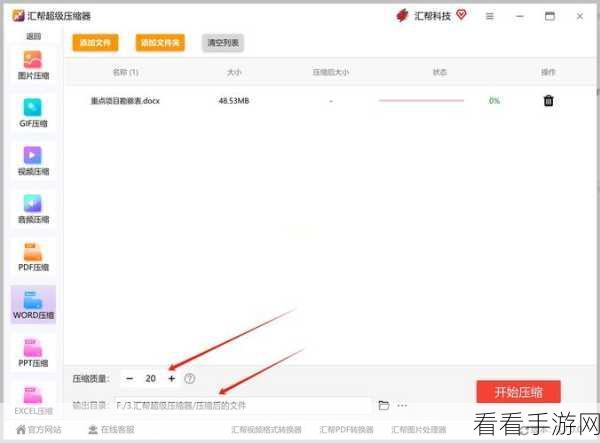
Task: Select the GIF压缩 tool
Action: coord(33,113)
